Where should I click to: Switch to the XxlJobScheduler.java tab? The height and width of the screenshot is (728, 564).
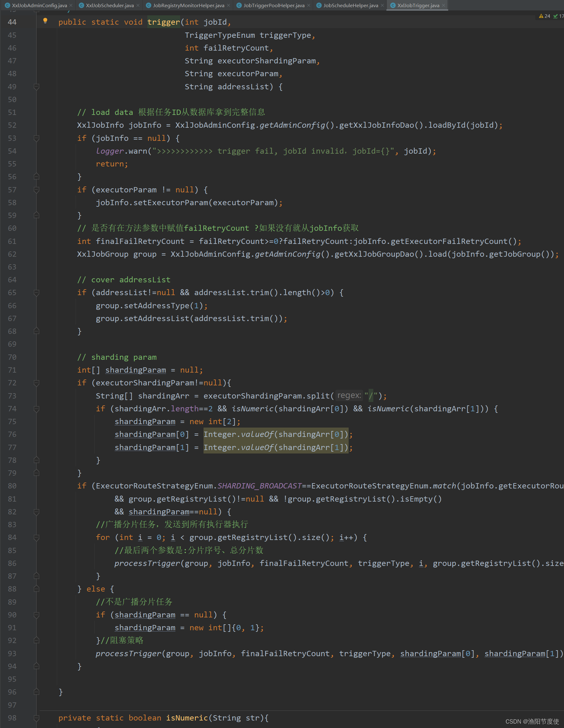[110, 5]
